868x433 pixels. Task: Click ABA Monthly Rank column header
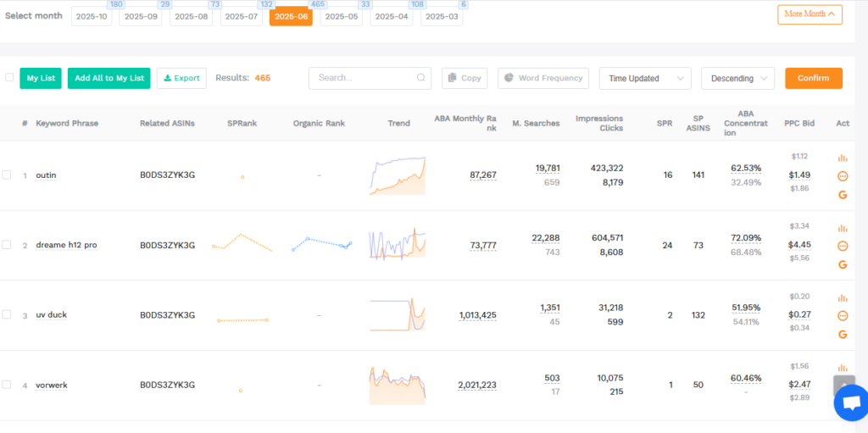point(465,123)
